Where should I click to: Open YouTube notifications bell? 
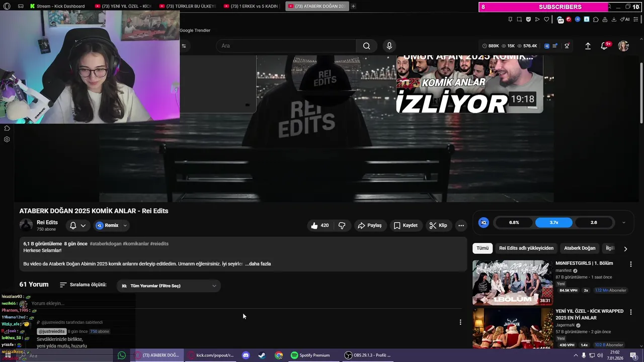point(604,46)
